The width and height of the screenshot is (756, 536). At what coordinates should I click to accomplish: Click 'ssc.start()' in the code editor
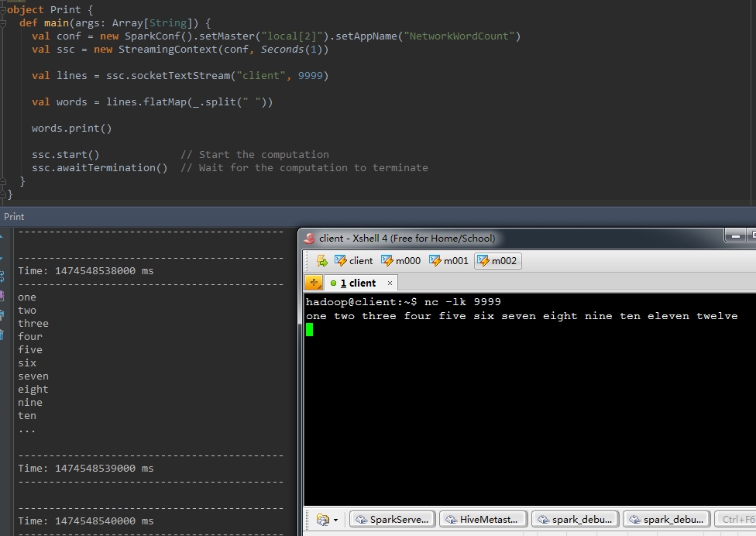(66, 155)
